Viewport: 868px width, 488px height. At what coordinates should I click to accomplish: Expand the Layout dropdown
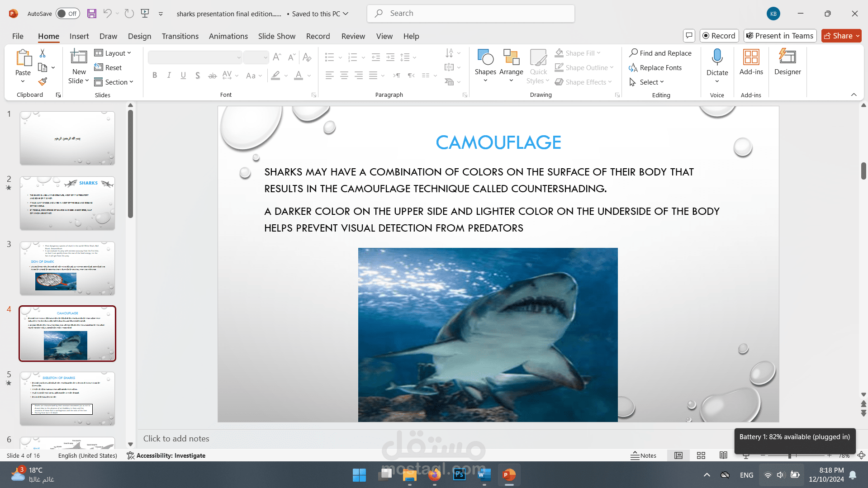click(113, 53)
